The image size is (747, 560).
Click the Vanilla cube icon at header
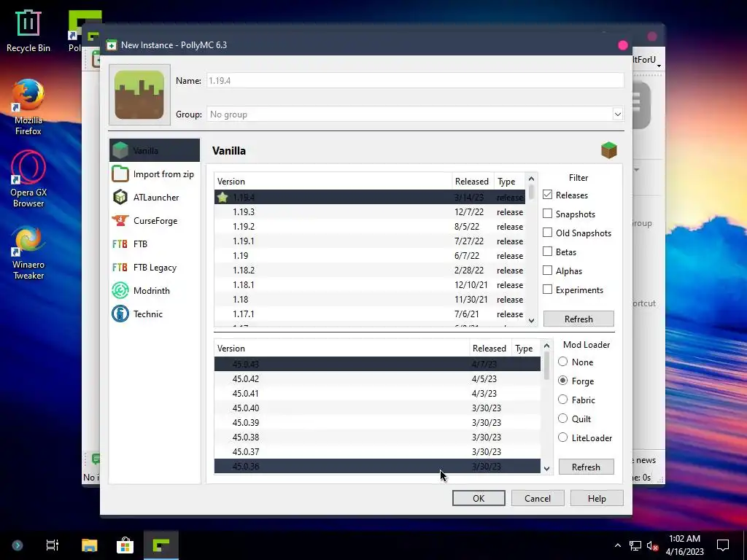[609, 150]
